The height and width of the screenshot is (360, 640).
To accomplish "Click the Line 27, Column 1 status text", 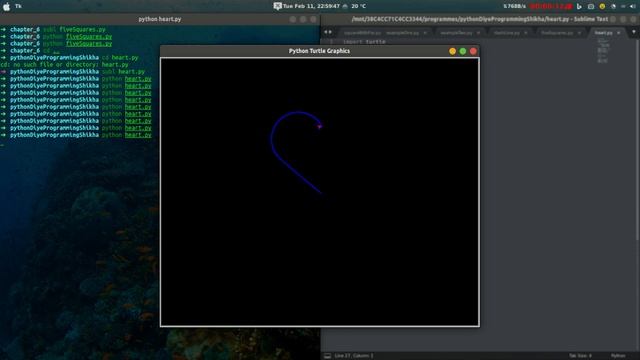I will [x=353, y=356].
